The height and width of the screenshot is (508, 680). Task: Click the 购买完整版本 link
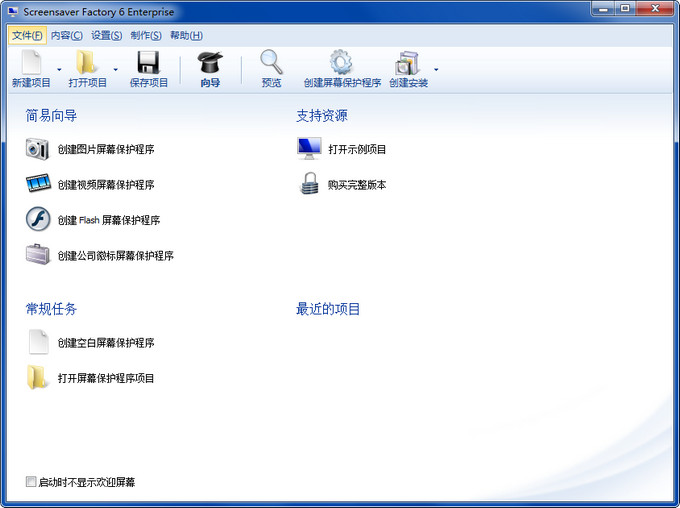click(x=357, y=185)
